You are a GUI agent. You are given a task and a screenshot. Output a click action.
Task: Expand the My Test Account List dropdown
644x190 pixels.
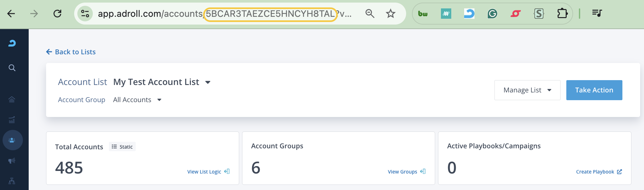point(208,82)
